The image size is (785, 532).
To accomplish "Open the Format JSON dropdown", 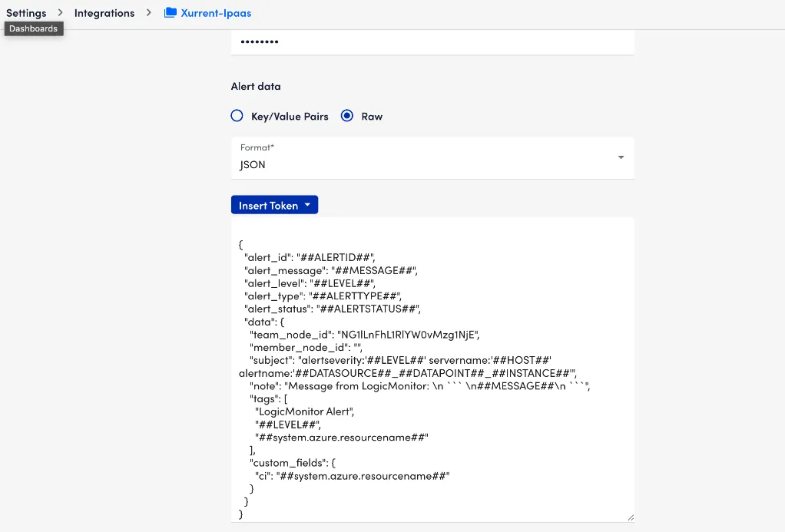I will click(432, 158).
